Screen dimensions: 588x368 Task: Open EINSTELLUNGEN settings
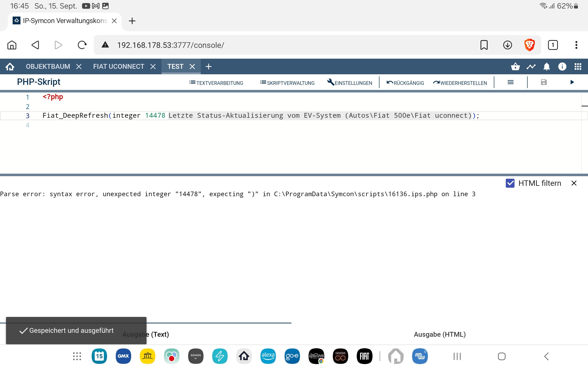click(x=350, y=83)
